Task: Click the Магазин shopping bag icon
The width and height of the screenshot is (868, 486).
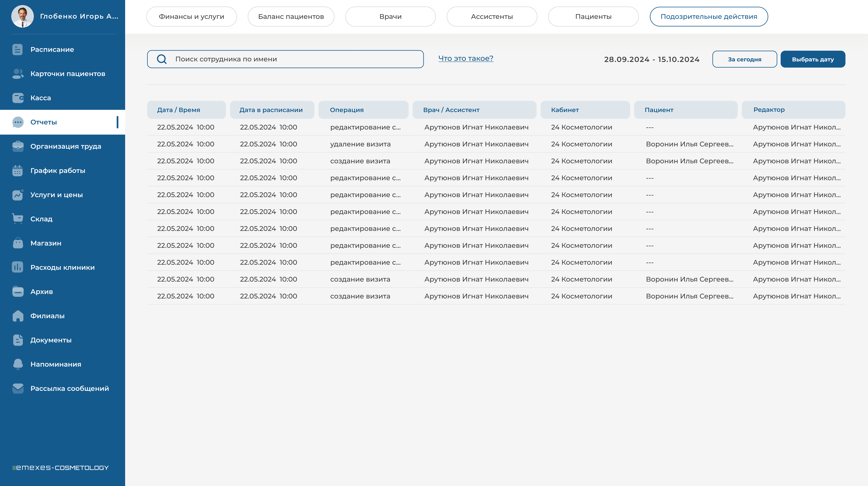Action: [x=18, y=243]
